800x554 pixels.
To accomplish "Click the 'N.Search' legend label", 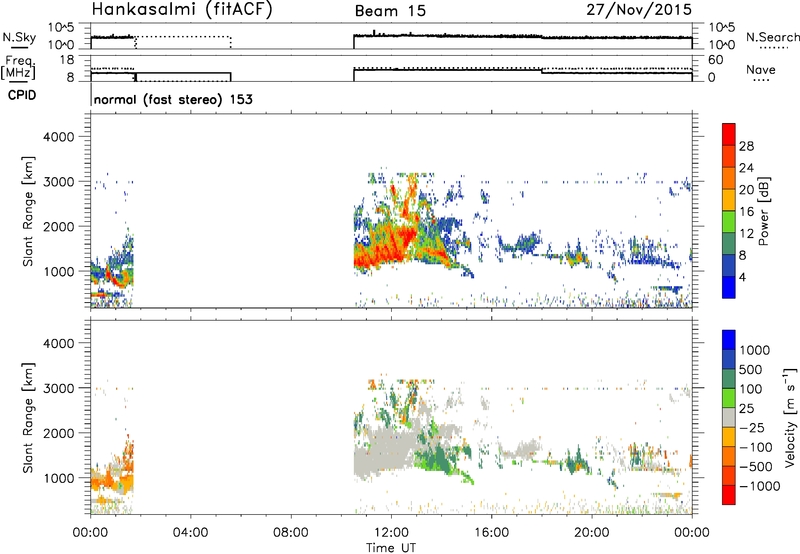I will click(x=772, y=37).
